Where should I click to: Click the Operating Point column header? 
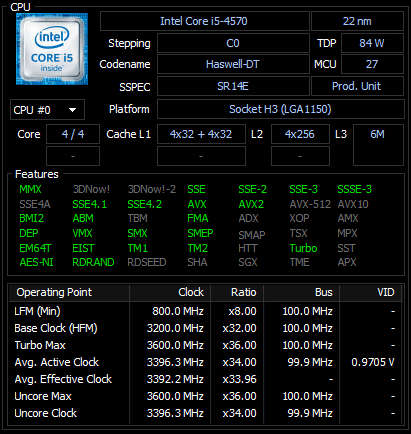point(69,292)
